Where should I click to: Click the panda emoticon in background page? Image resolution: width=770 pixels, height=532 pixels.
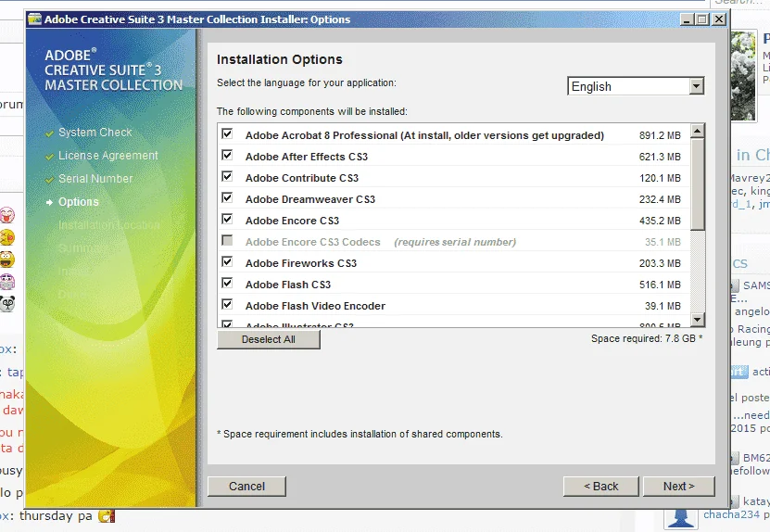pyautogui.click(x=7, y=303)
